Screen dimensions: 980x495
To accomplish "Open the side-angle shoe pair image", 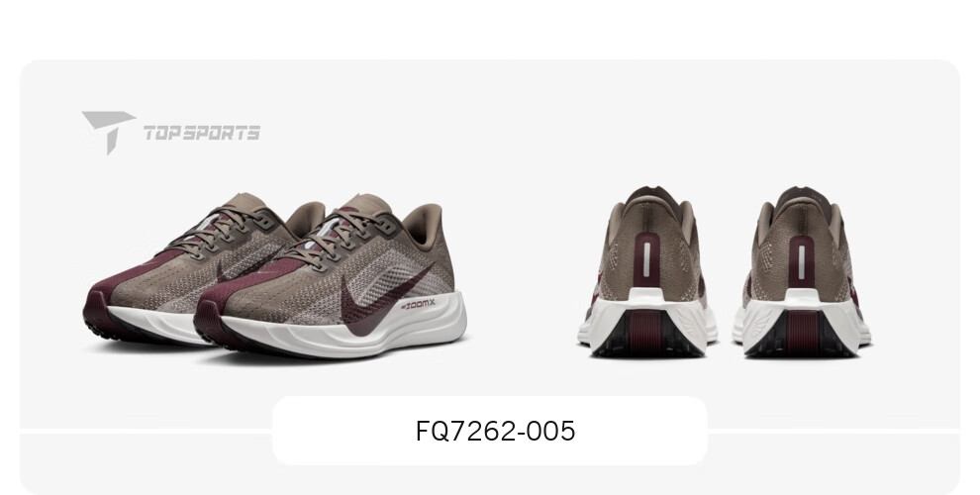I will tap(275, 275).
